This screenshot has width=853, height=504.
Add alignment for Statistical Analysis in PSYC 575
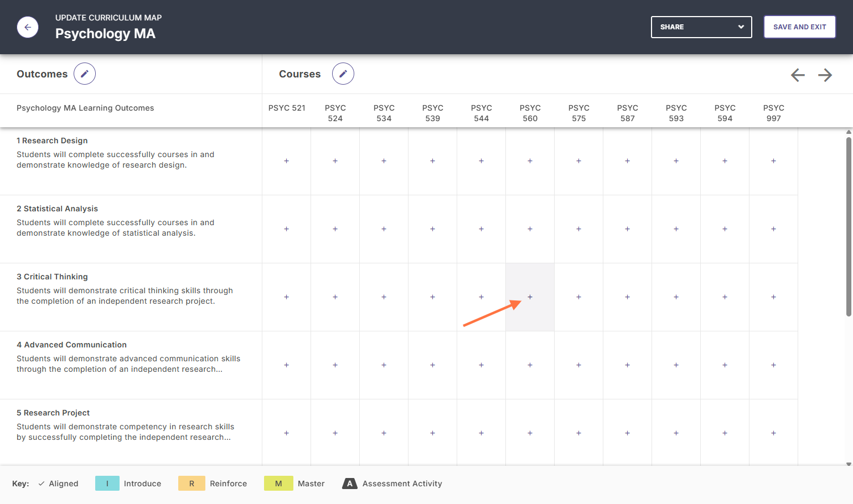[579, 229]
